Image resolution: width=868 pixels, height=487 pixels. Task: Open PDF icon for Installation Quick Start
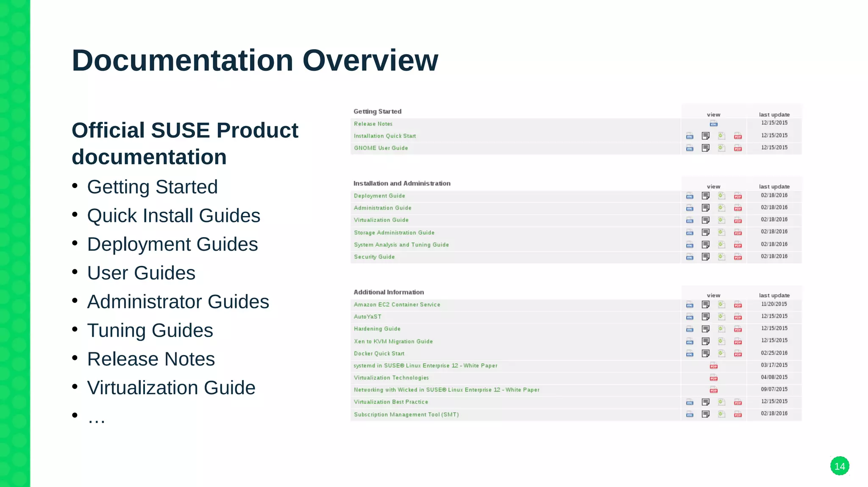pos(738,136)
